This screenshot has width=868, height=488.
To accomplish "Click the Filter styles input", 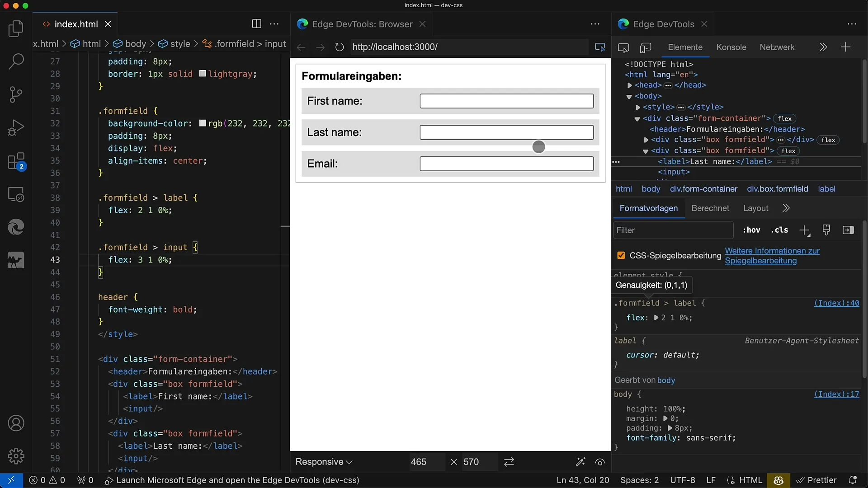I will point(673,230).
